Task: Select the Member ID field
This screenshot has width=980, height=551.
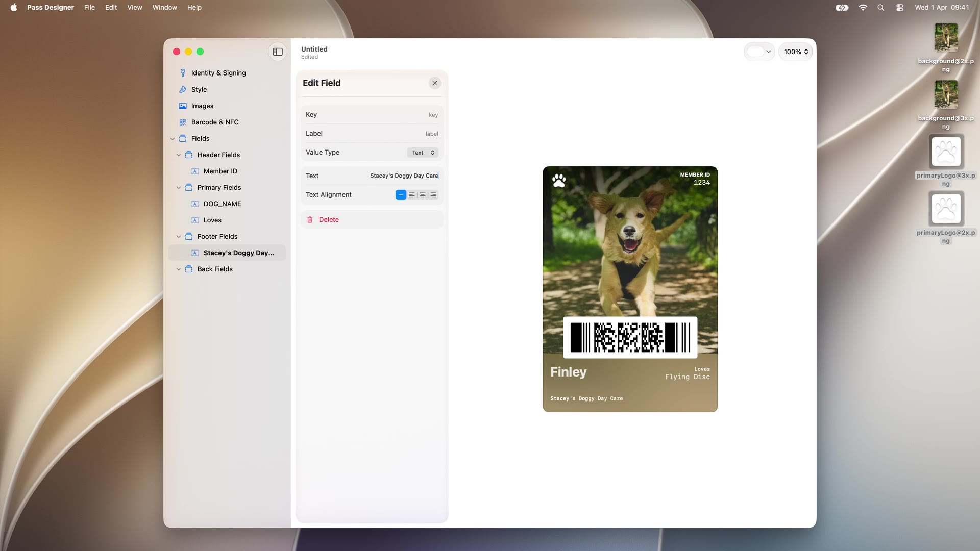Action: (x=227, y=171)
